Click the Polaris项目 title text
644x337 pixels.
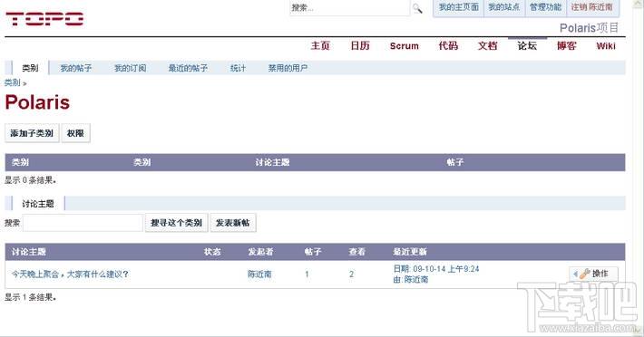point(589,28)
